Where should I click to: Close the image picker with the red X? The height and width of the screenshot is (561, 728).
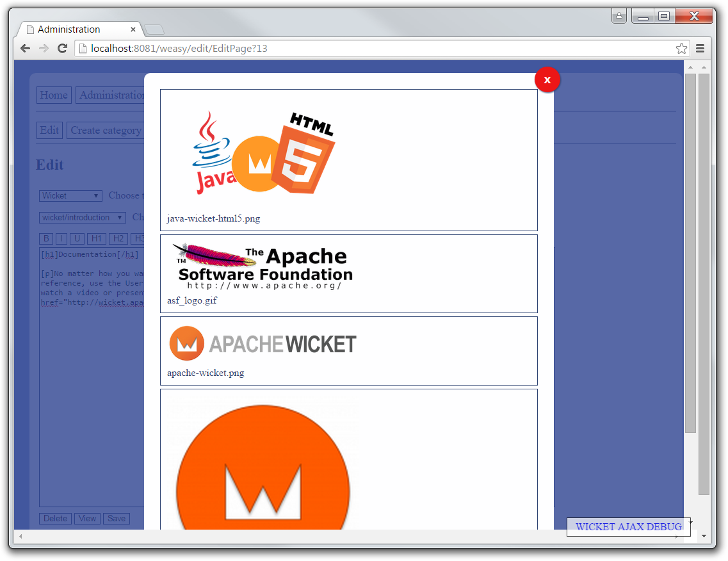(547, 79)
